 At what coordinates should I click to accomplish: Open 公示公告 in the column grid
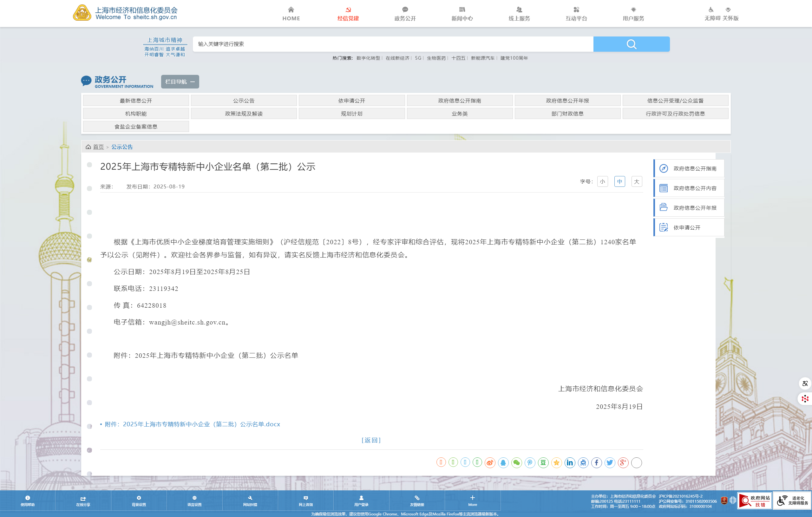click(244, 101)
